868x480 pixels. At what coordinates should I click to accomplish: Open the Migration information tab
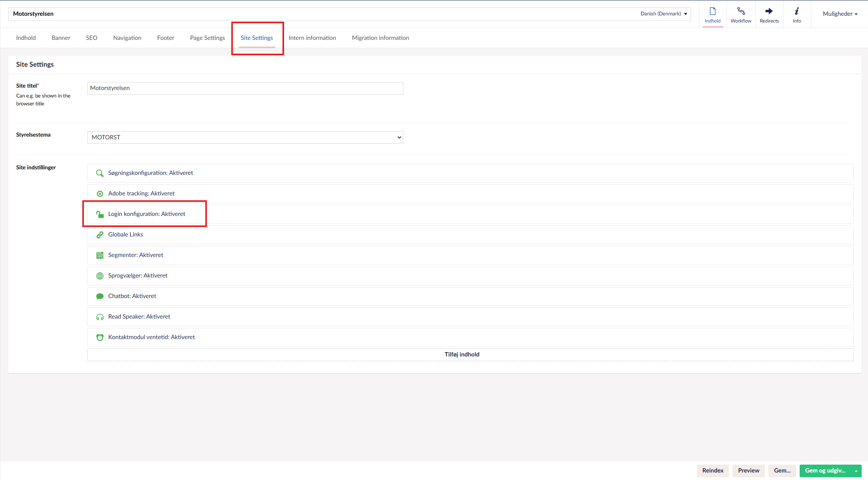(x=380, y=38)
